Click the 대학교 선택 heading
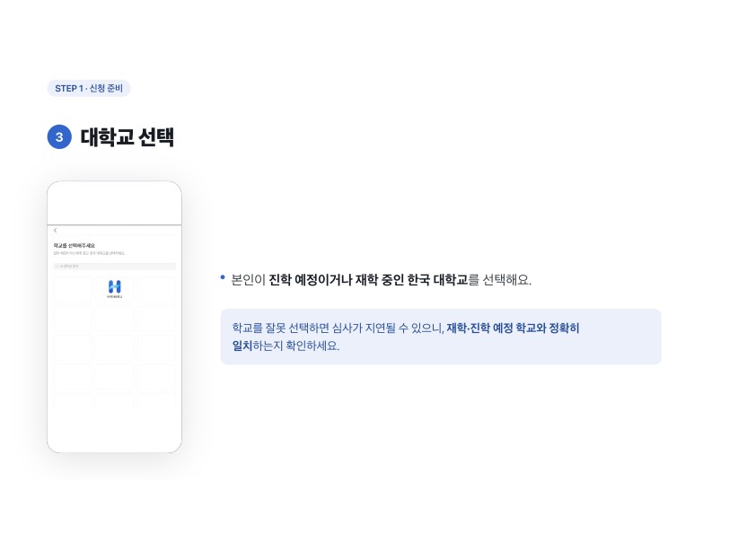 pyautogui.click(x=127, y=137)
